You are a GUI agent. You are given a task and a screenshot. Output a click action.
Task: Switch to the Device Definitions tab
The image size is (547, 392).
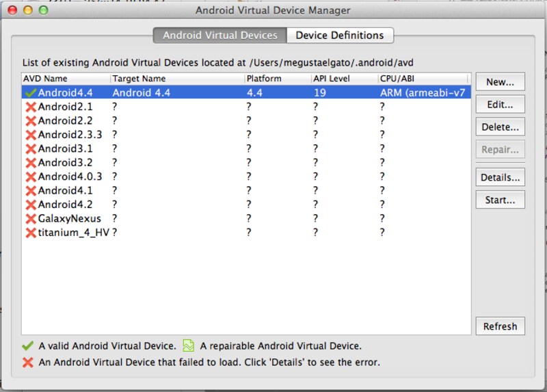click(339, 36)
